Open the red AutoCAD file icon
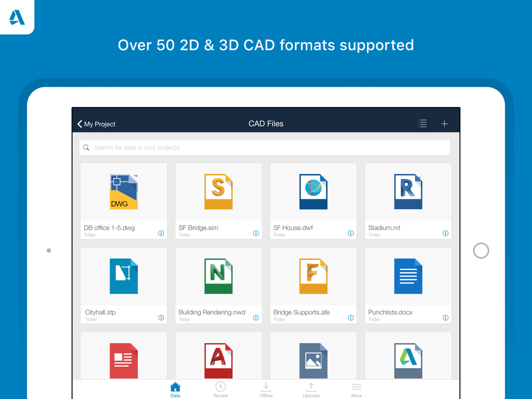Screen dimensions: 532x399 [x=219, y=361]
